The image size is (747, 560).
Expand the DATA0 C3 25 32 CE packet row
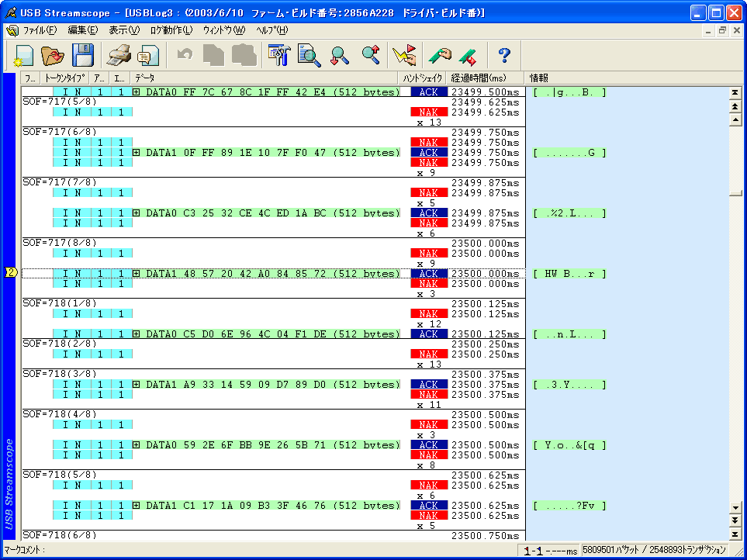coord(137,213)
